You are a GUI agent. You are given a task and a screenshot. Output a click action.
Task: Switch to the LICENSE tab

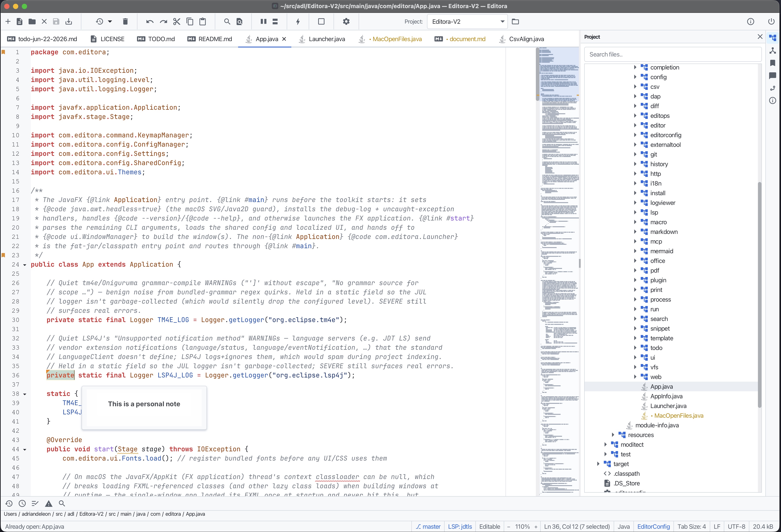(x=108, y=39)
